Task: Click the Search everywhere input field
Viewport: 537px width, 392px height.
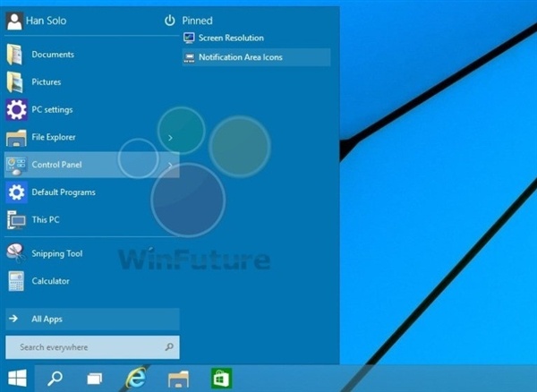Action: tap(92, 347)
